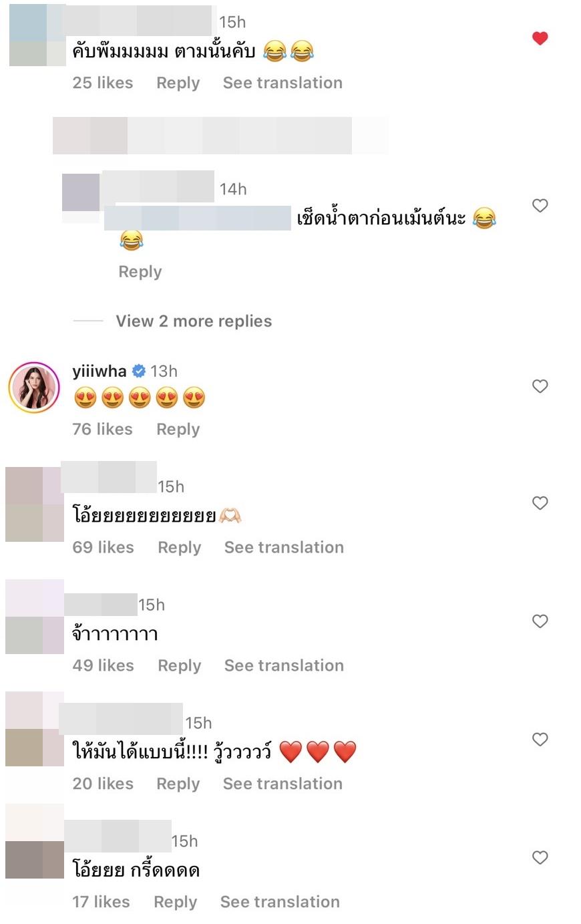This screenshot has width=581, height=924.
Task: Like the โอ้ยยย กรี๊ดดดด comment
Action: [540, 858]
